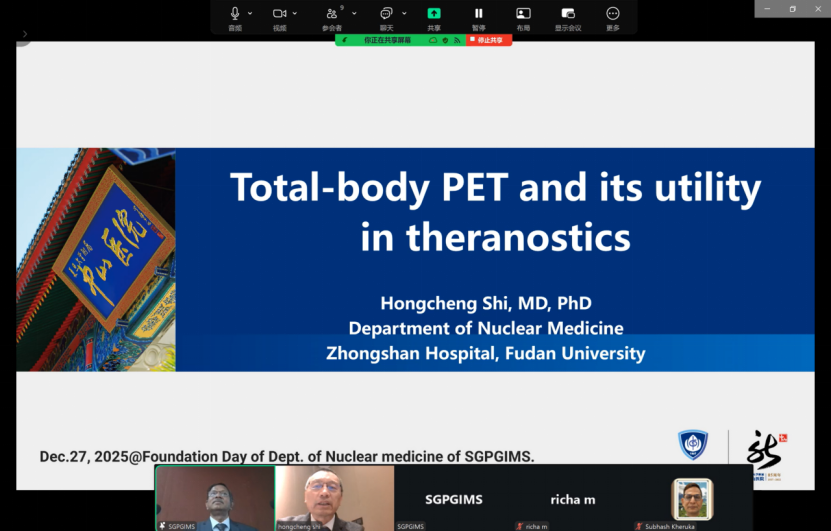Click the show meeting window icon

(568, 13)
